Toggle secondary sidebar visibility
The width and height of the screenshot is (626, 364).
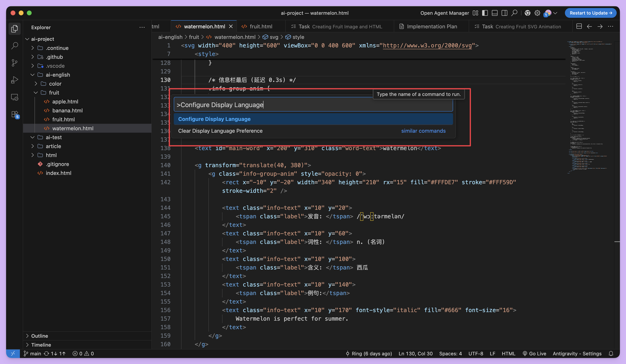(504, 13)
